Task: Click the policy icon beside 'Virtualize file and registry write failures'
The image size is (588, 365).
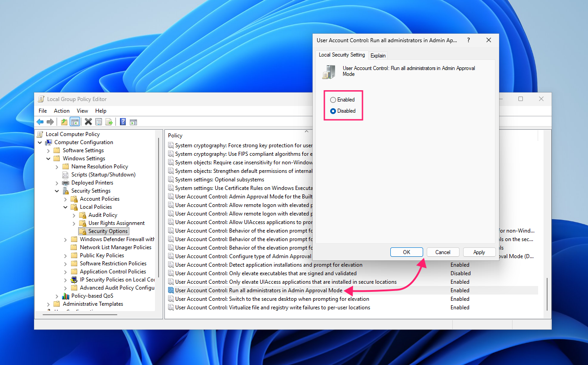Action: click(x=171, y=308)
